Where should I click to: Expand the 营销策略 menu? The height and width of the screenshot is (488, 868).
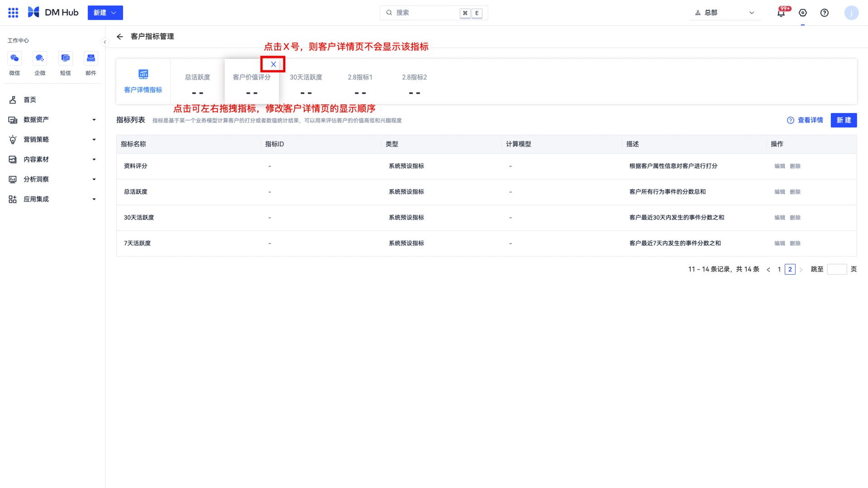(x=52, y=140)
